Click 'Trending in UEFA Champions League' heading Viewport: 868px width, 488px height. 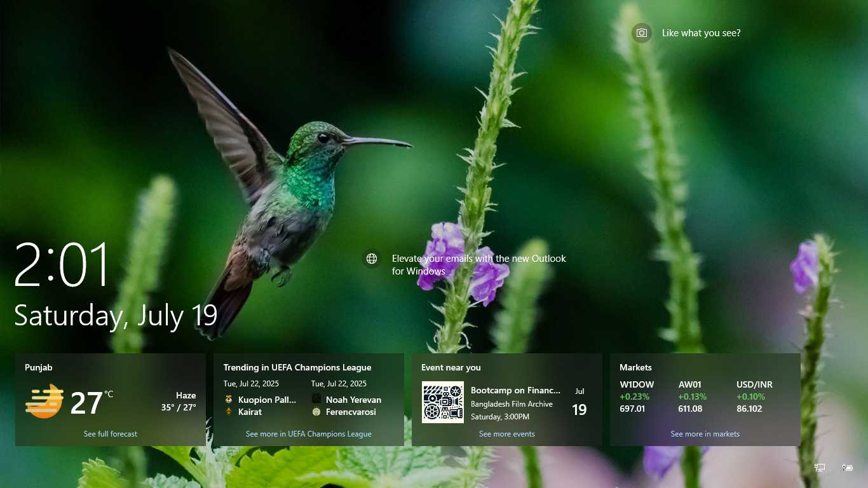(x=297, y=367)
